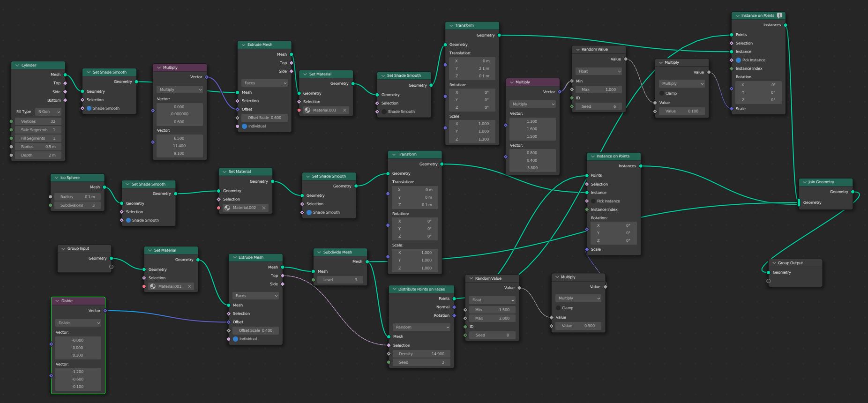Viewport: 868px width, 403px height.
Task: Open the Divide operation dropdown
Action: click(78, 323)
